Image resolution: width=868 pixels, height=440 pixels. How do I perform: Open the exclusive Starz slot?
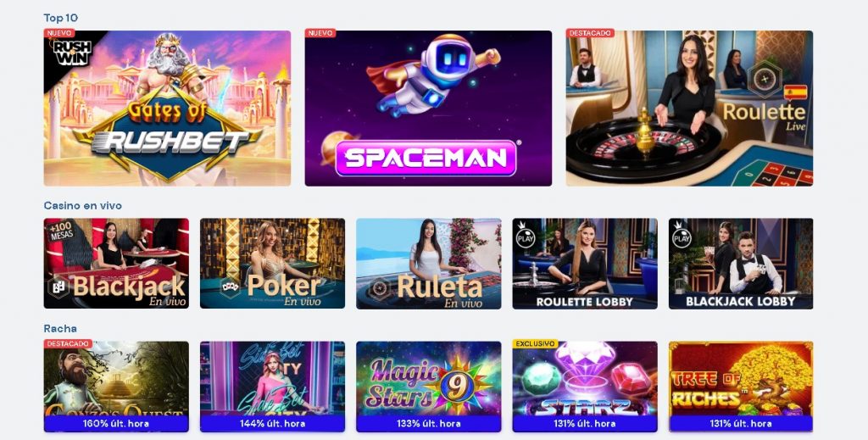click(x=585, y=387)
